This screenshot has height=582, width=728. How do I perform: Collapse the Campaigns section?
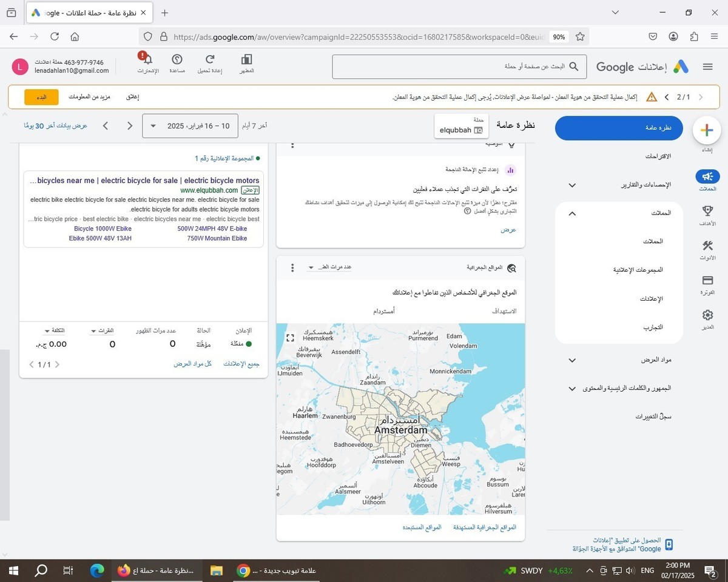tap(571, 213)
